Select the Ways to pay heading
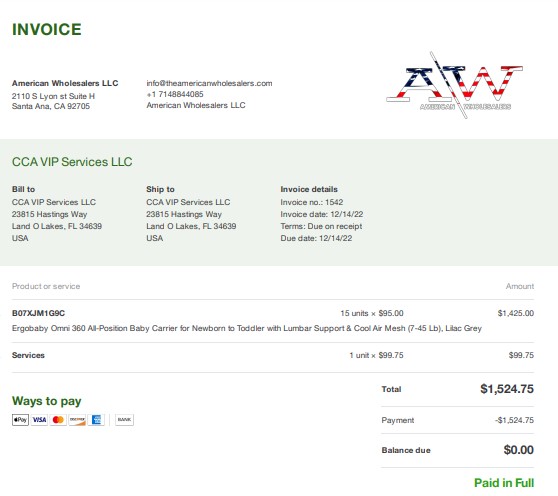Screen dimensions: 558x496 47,401
